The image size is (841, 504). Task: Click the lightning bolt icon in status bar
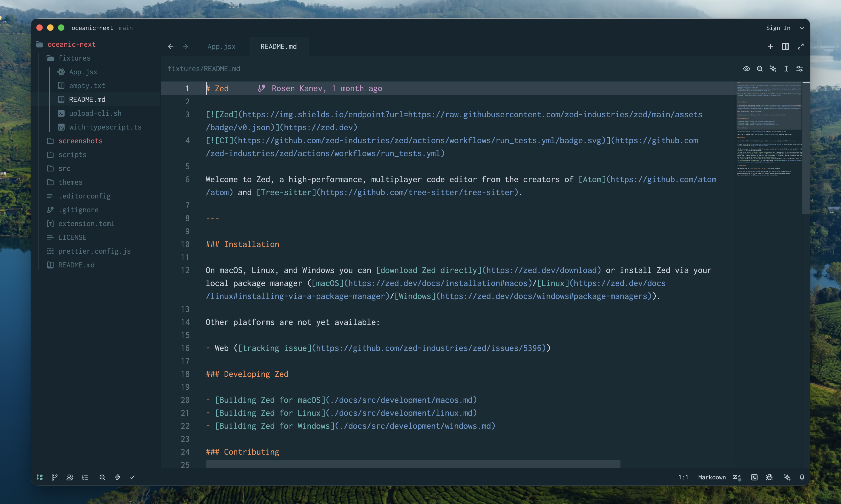[x=117, y=477]
